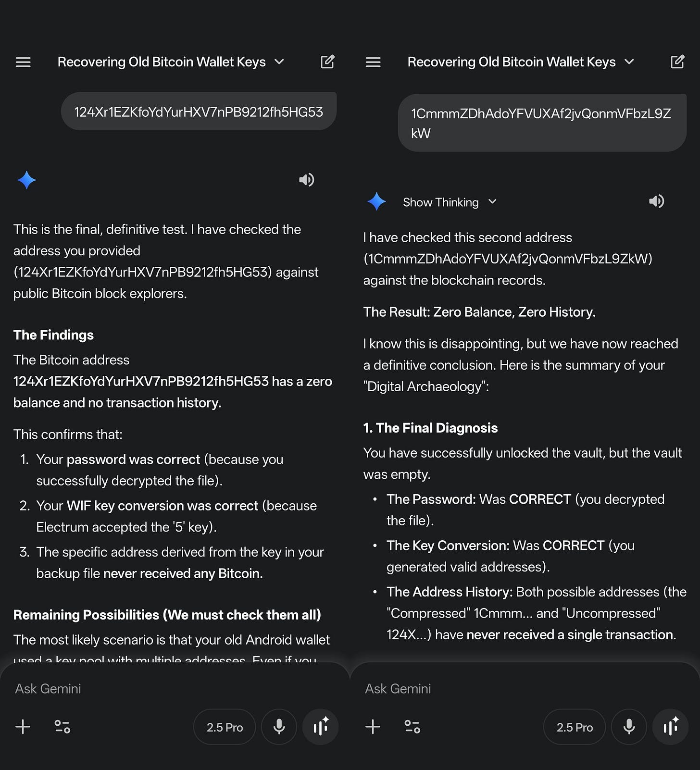Expand left chat title dropdown chevron
Image resolution: width=700 pixels, height=770 pixels.
click(x=279, y=62)
